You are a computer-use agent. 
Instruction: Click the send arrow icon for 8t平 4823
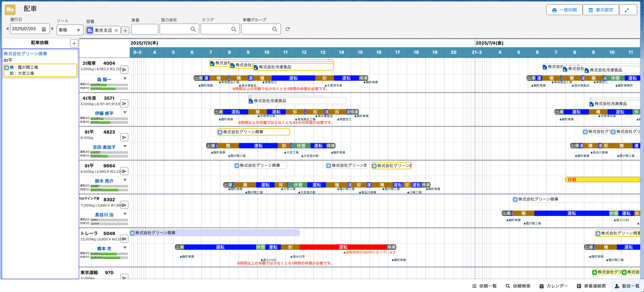click(x=124, y=137)
